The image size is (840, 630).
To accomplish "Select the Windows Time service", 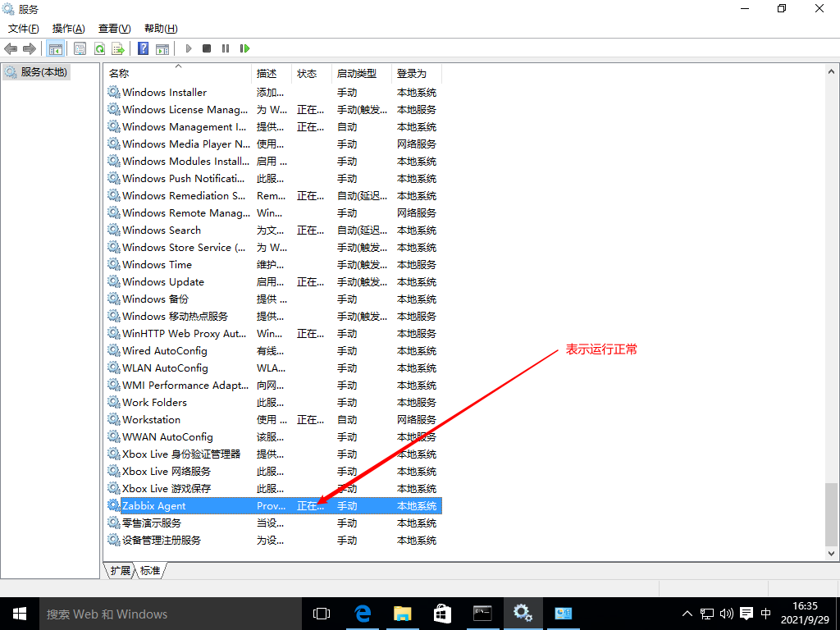I will point(274,264).
